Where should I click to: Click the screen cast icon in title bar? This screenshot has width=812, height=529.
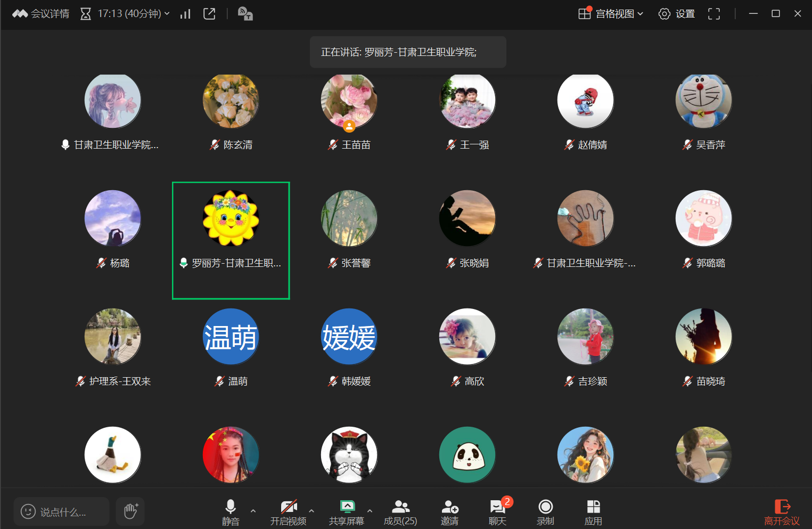click(245, 14)
